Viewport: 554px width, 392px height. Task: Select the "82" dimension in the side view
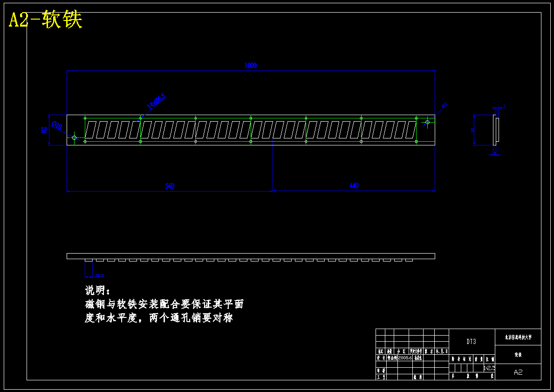click(473, 130)
